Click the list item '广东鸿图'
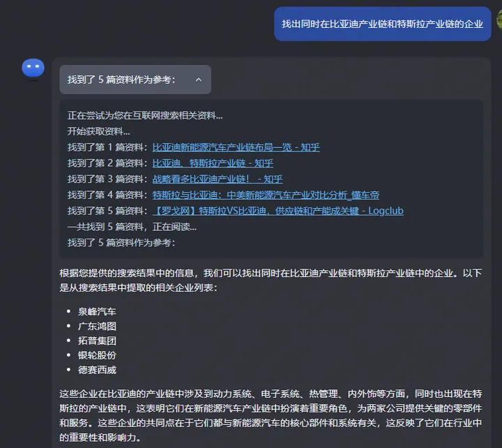The width and height of the screenshot is (502, 448). click(97, 326)
